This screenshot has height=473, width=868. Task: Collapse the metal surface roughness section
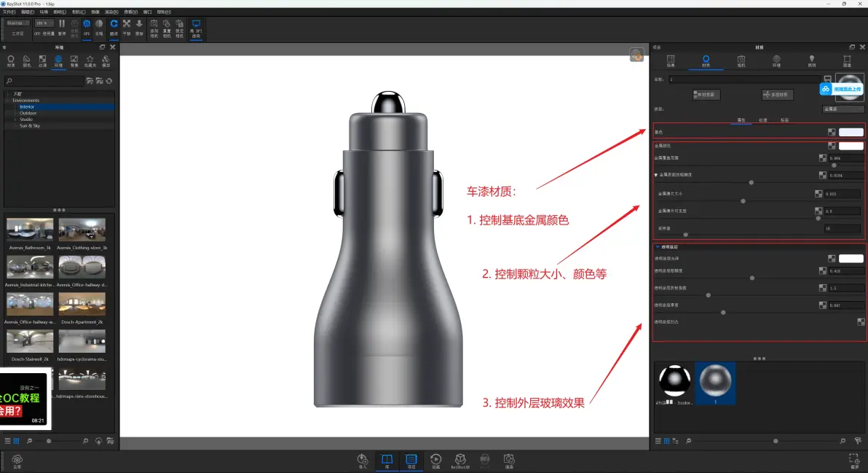click(x=656, y=175)
